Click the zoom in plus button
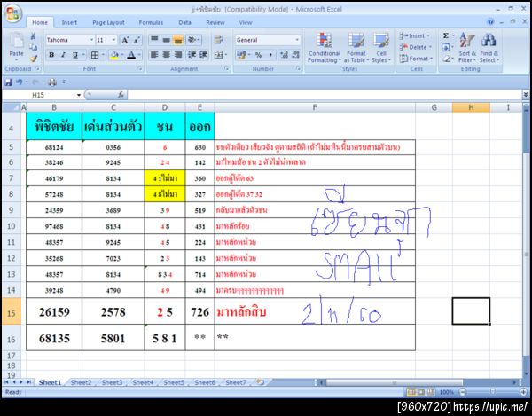The width and height of the screenshot is (532, 416). [524, 392]
